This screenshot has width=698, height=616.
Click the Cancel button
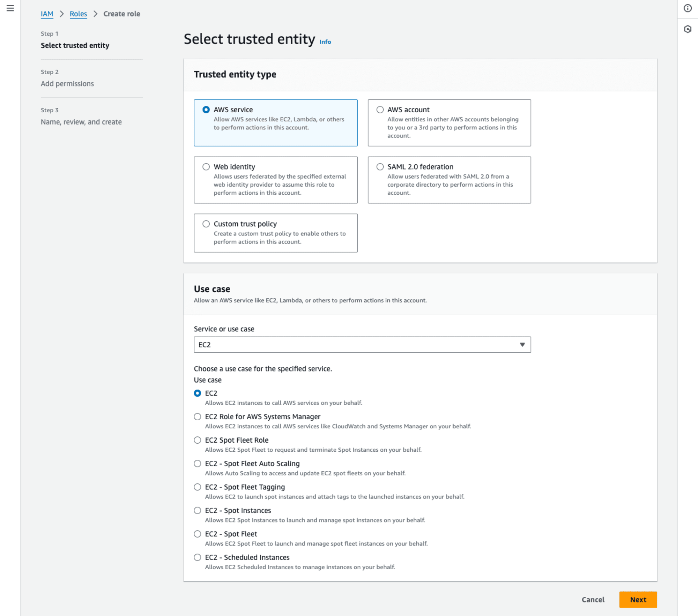click(593, 600)
